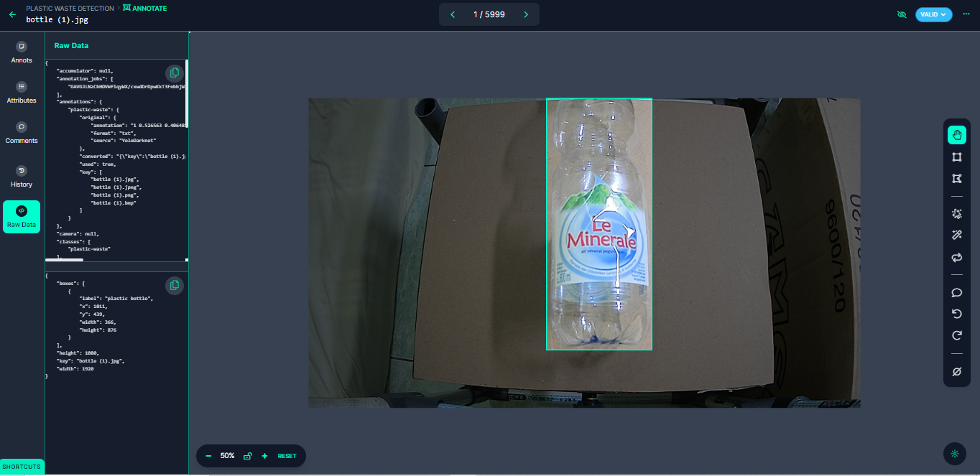Open the History panel

point(21,176)
